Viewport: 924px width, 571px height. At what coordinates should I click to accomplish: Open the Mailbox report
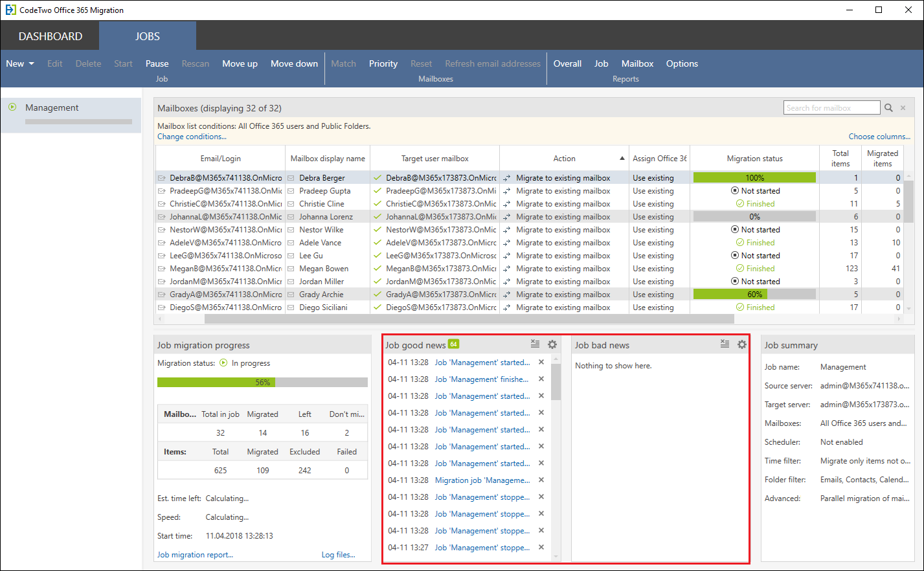(637, 63)
